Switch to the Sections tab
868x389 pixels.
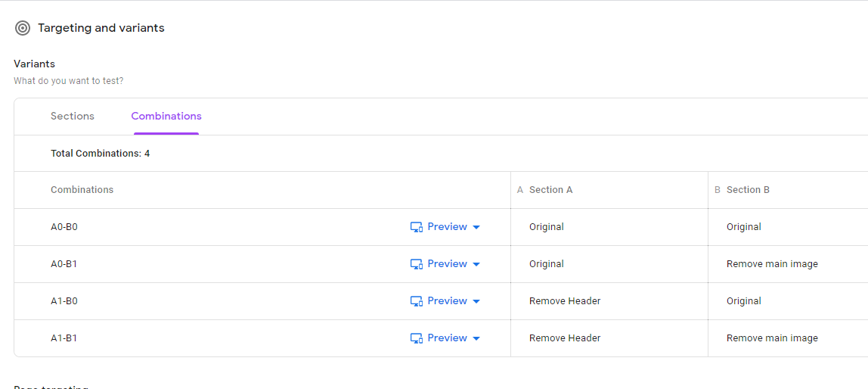coord(73,117)
